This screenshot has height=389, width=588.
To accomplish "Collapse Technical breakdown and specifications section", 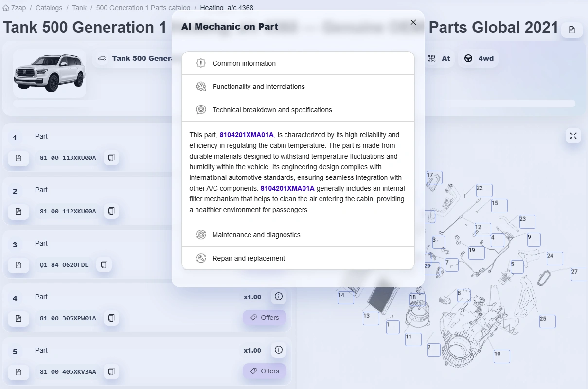I will point(298,110).
